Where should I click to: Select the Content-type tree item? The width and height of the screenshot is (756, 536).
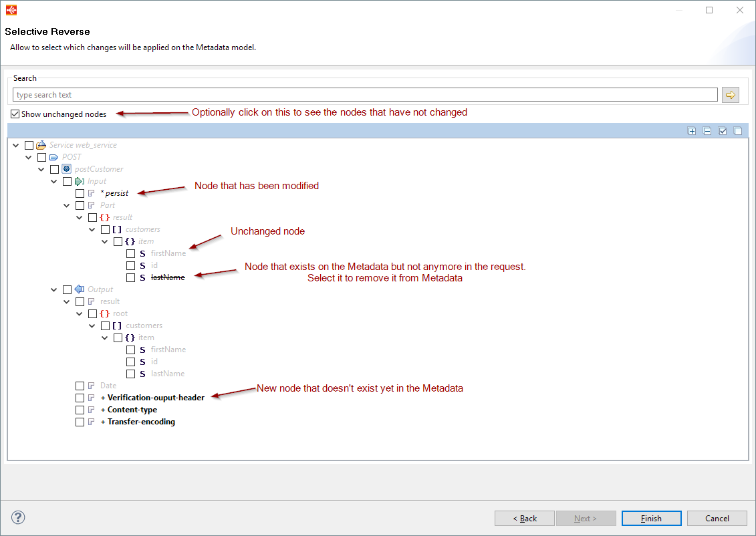coord(132,410)
